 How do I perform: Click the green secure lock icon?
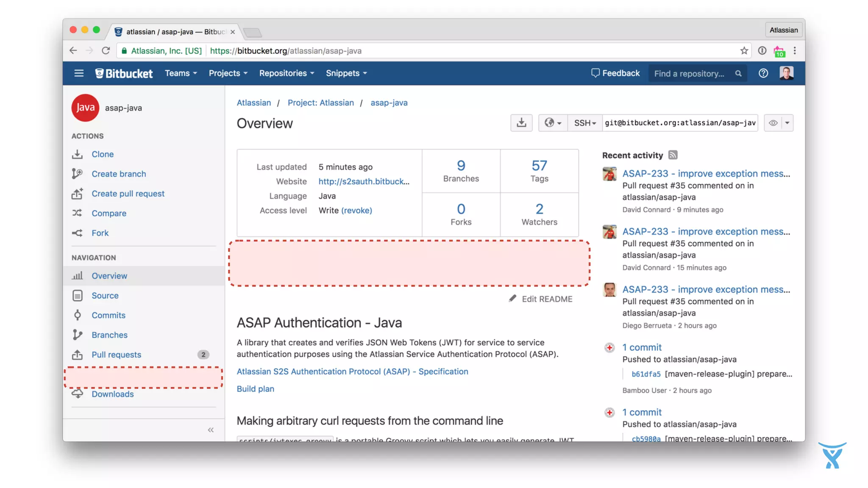pyautogui.click(x=124, y=51)
